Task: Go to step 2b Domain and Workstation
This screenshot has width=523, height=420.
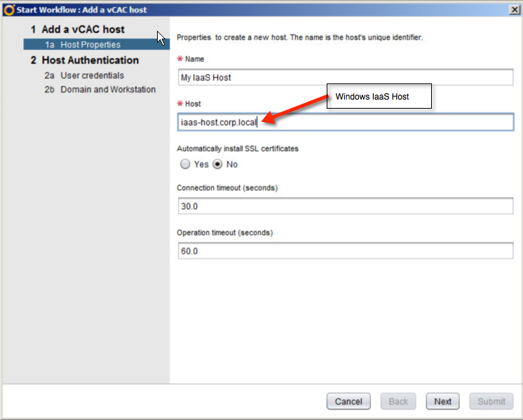Action: coord(100,90)
